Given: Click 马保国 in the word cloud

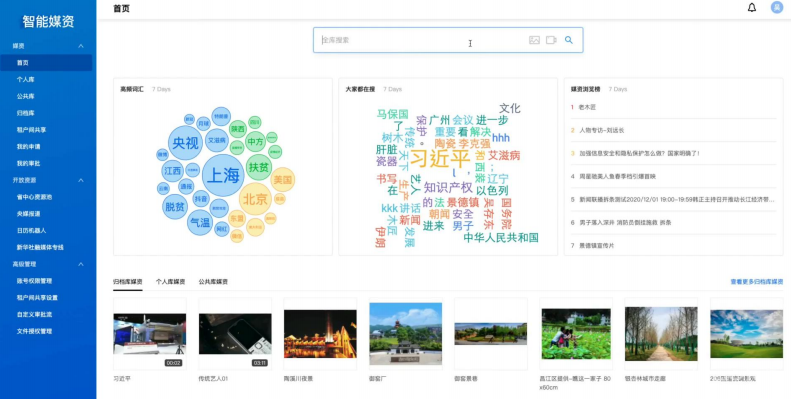Looking at the screenshot, I should click(x=392, y=115).
